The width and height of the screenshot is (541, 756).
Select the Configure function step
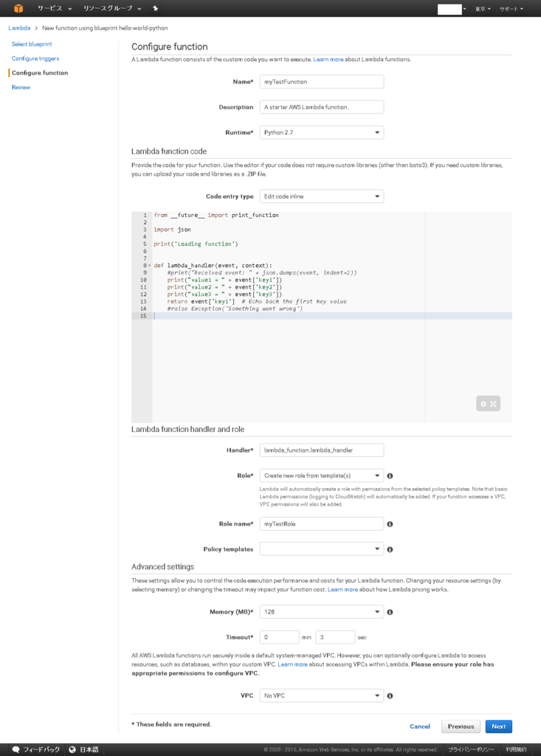coord(40,73)
